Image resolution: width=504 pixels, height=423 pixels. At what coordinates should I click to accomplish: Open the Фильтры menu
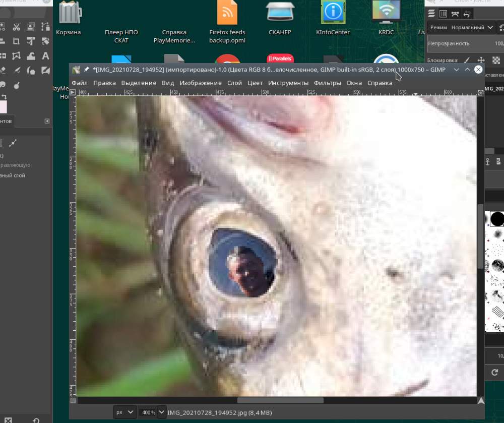point(327,83)
